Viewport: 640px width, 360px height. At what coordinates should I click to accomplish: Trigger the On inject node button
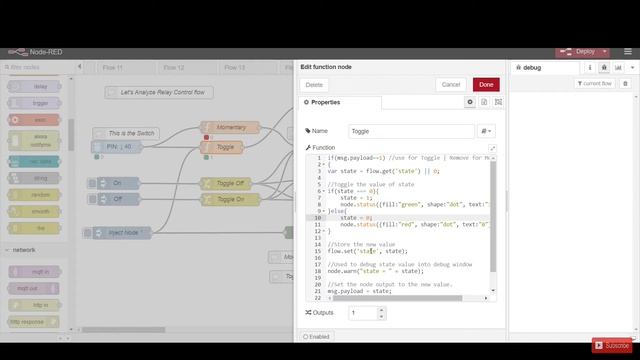pos(92,183)
